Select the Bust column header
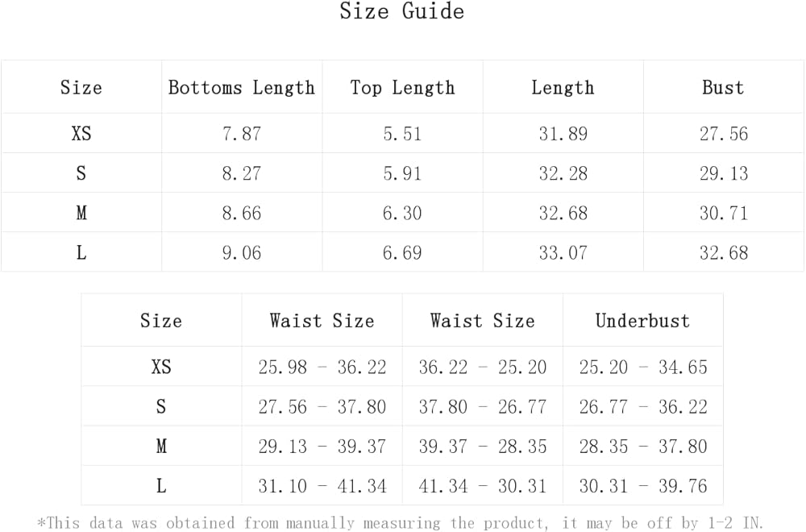Screen dimensions: 806x532 pyautogui.click(x=723, y=88)
